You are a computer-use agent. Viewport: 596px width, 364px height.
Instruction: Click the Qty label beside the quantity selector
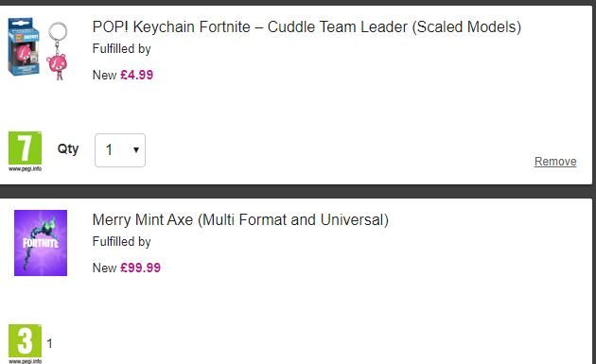pyautogui.click(x=68, y=148)
